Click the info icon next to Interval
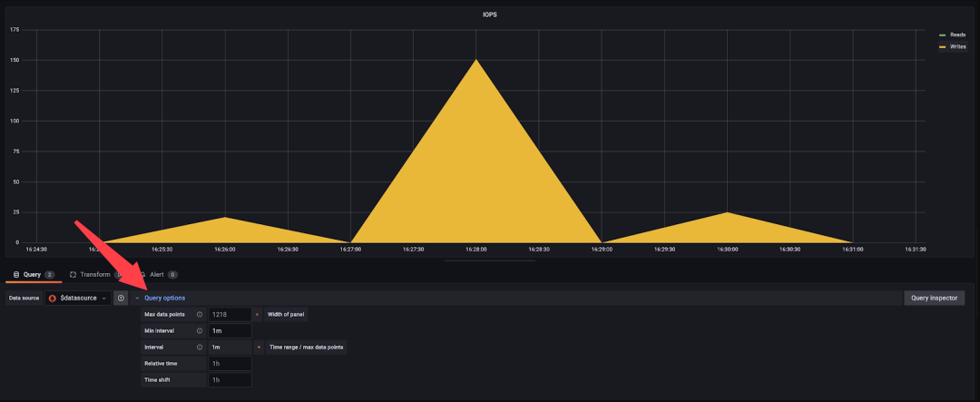Screen dimensions: 980x402 coord(200,347)
